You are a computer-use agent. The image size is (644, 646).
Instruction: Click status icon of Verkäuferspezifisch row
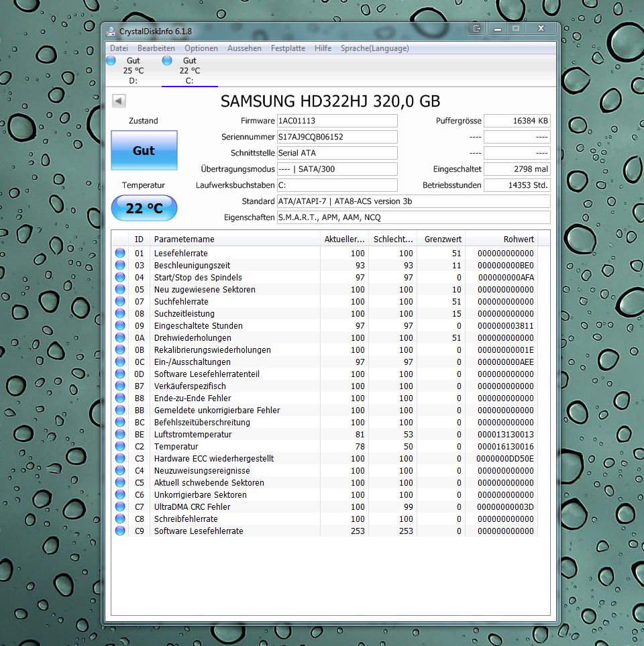(120, 386)
